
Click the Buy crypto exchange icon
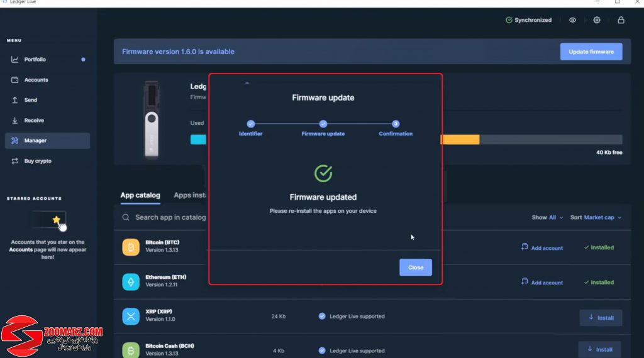15,161
